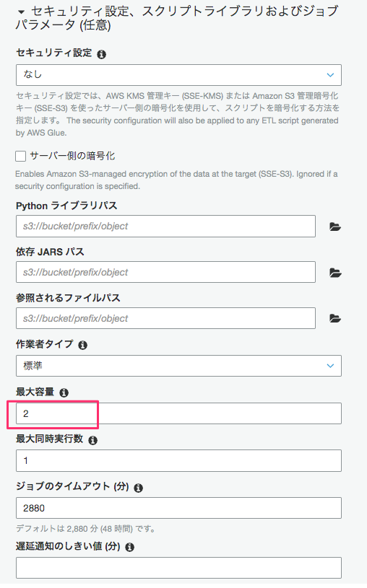Click the info icon beside 作業者タイプ
This screenshot has width=367, height=588.
(82, 345)
